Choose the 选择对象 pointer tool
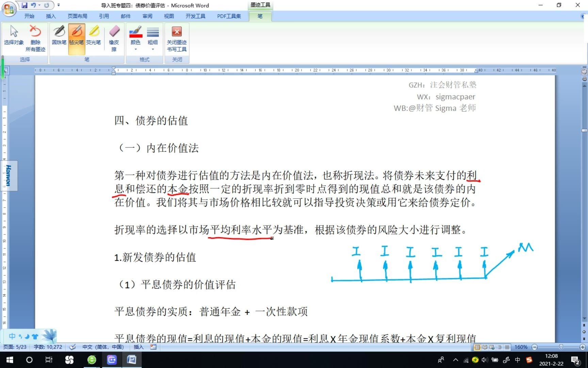Viewport: 588px width, 368px height. (14, 35)
